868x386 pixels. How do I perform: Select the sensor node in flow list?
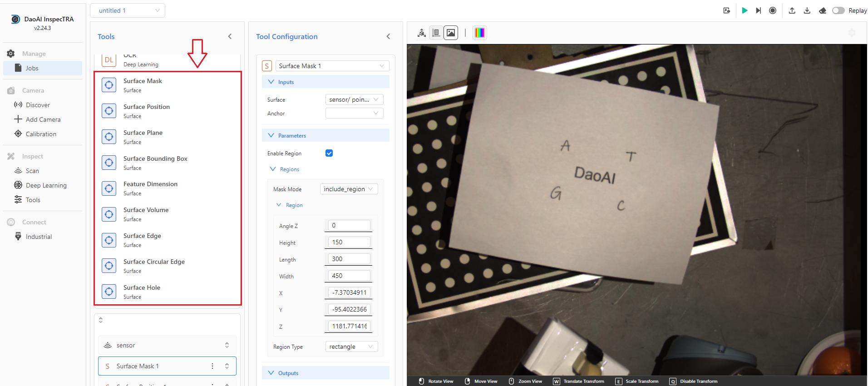pyautogui.click(x=167, y=345)
